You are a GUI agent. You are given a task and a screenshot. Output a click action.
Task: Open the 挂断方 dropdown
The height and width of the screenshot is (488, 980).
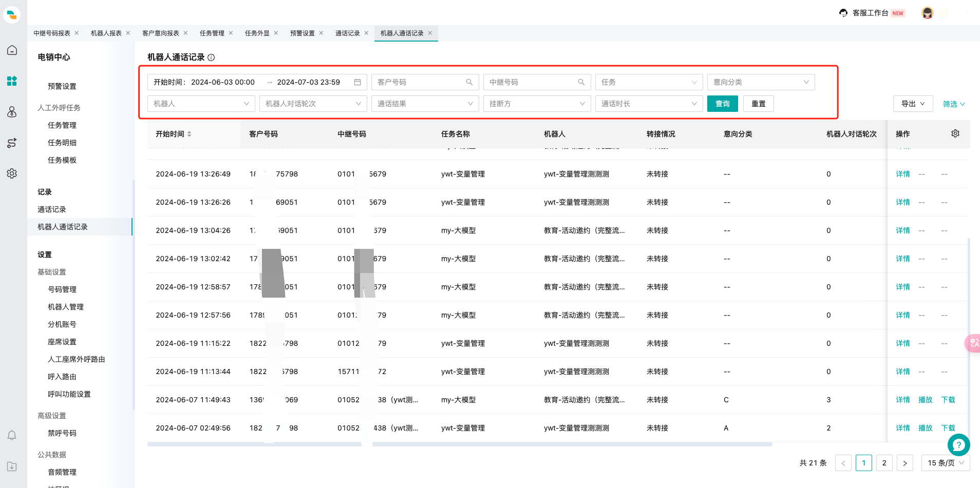[537, 104]
